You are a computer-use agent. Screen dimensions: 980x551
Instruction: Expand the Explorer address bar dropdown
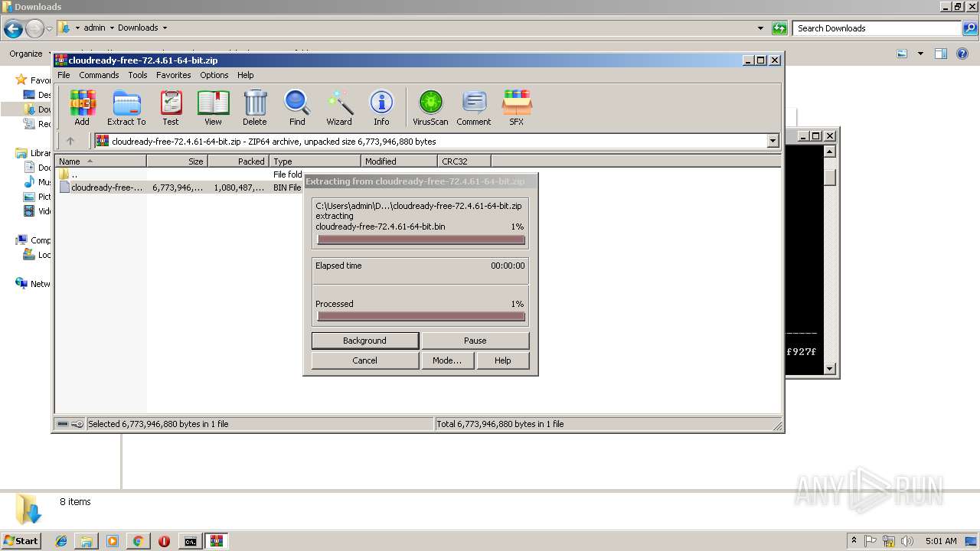pos(760,28)
